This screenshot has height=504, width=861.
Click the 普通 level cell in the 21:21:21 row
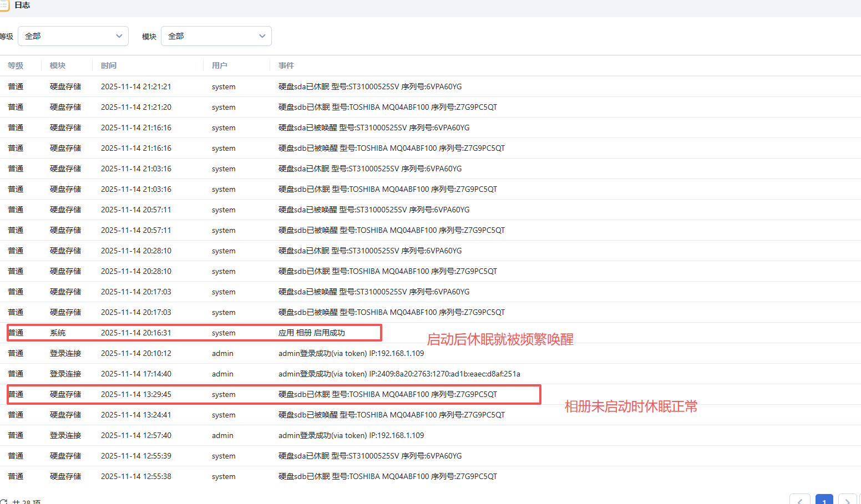point(16,86)
